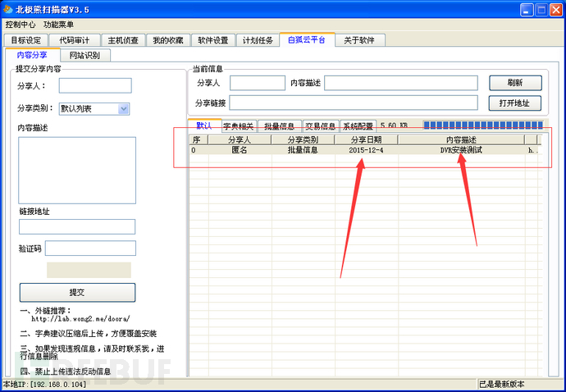Expand the 分享类别 dropdown list
The width and height of the screenshot is (566, 392).
coord(123,108)
